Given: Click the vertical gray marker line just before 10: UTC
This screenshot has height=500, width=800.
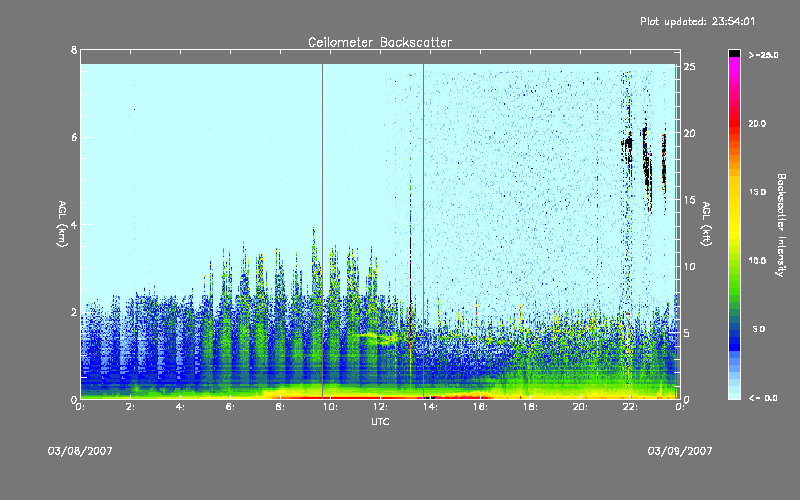Looking at the screenshot, I should (322, 231).
